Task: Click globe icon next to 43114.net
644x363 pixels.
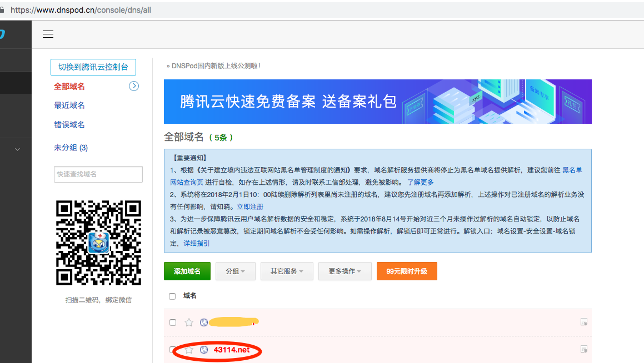Action: coord(204,350)
